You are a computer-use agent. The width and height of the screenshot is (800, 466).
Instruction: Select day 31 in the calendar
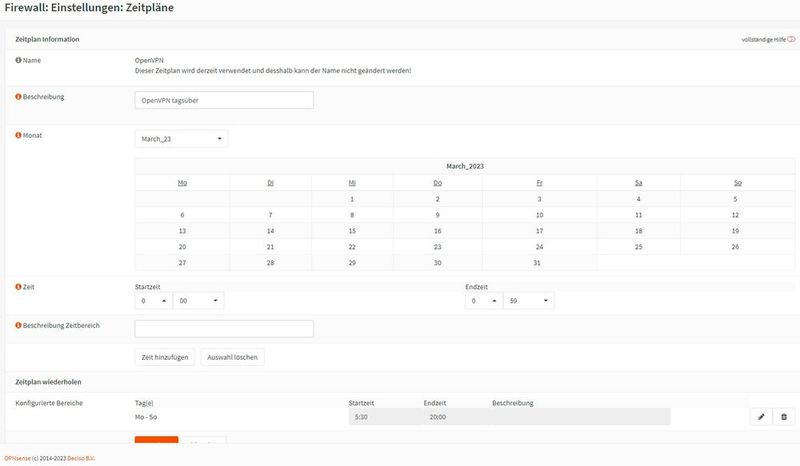(537, 263)
